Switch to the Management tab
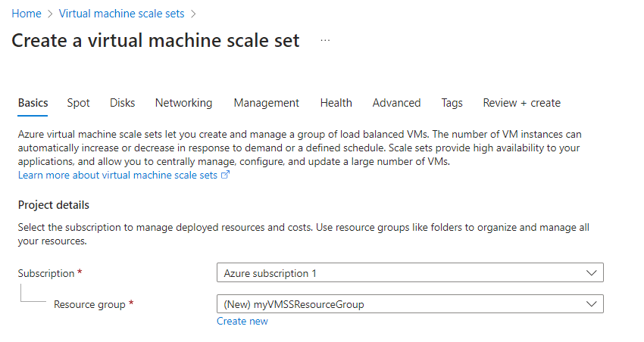The height and width of the screenshot is (342, 644). [266, 103]
